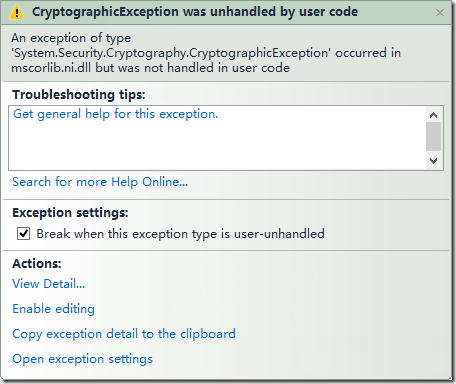Click 'mscorlib.ni.dll' text in the message

tap(51, 68)
